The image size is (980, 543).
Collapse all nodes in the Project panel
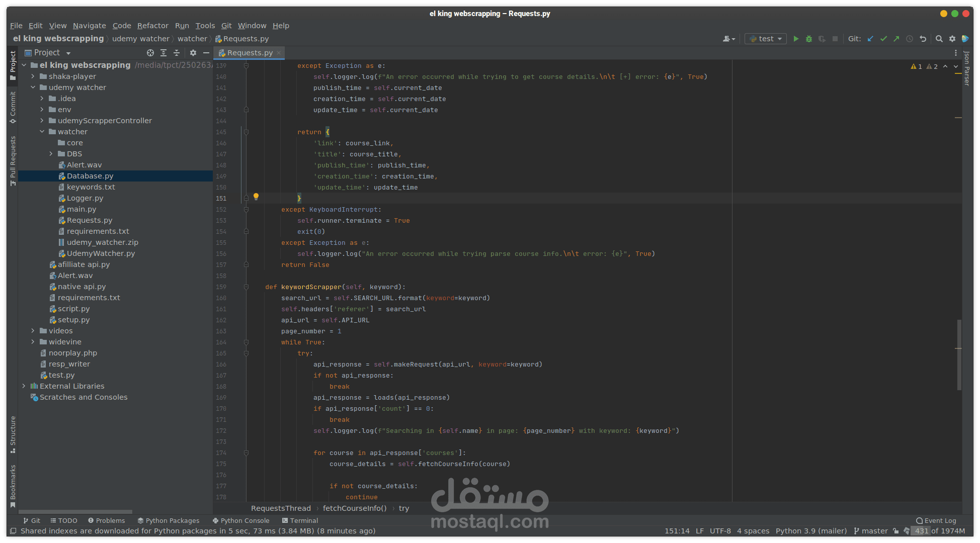point(177,53)
